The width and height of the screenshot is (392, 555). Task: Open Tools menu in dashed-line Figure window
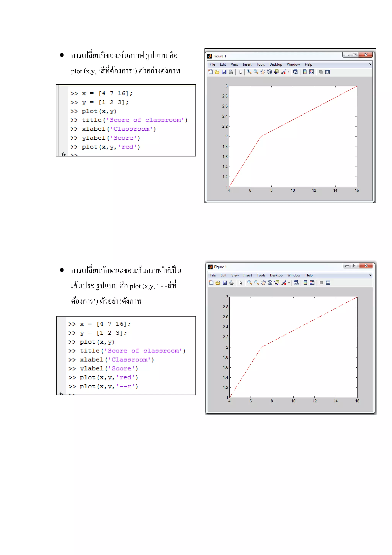261,275
